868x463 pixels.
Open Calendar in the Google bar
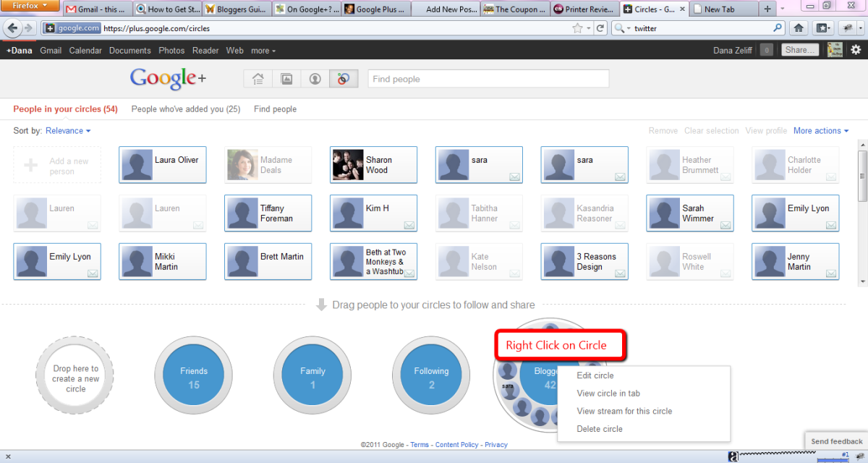pyautogui.click(x=85, y=51)
